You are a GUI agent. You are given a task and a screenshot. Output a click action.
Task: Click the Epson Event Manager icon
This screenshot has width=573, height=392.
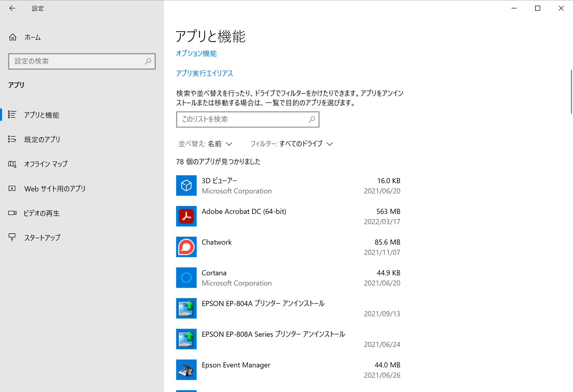(186, 370)
